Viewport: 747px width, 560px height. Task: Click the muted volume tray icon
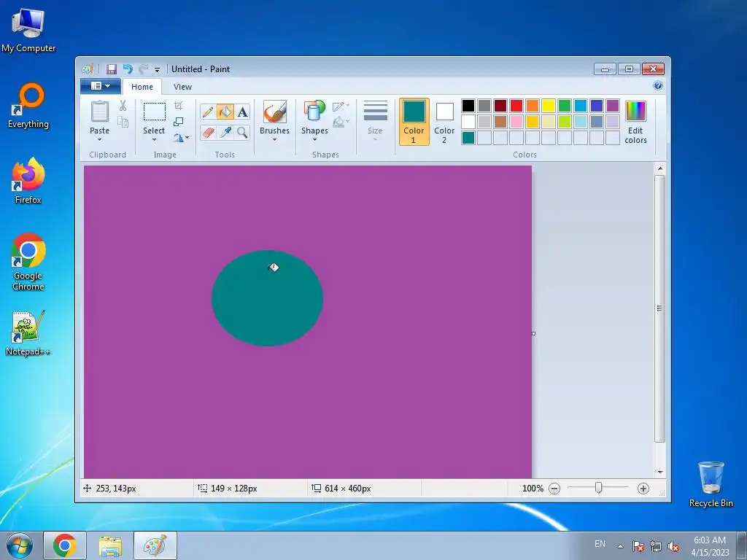(x=673, y=546)
